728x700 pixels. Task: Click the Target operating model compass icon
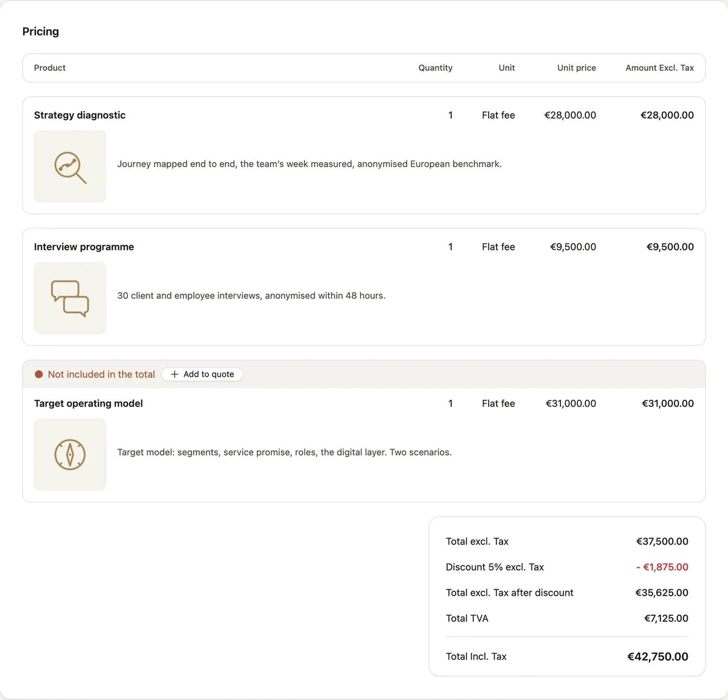pos(70,455)
